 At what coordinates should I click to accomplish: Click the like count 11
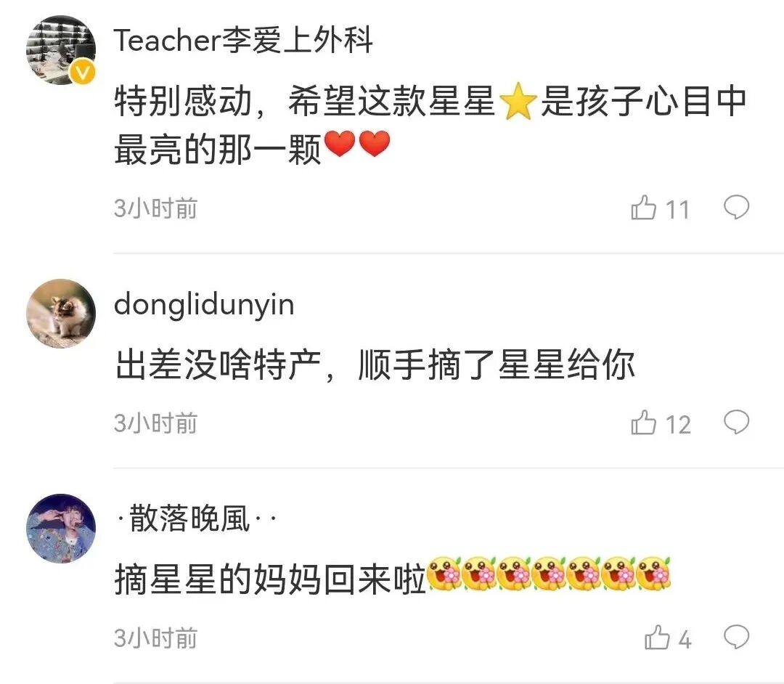[677, 210]
